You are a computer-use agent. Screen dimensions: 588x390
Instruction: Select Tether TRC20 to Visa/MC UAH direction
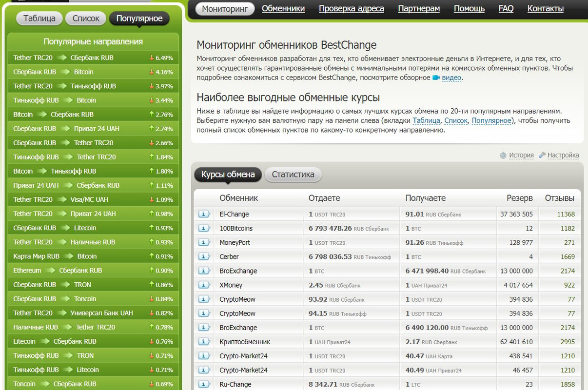(93, 199)
